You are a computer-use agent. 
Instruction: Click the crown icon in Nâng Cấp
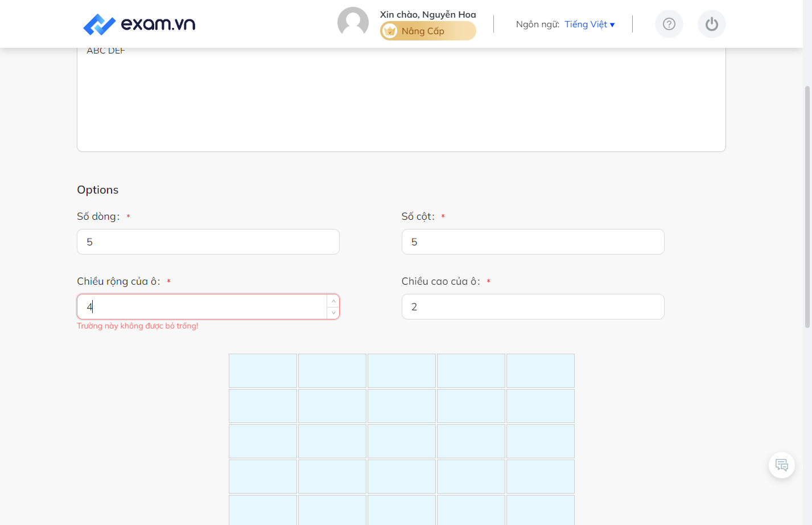click(390, 31)
